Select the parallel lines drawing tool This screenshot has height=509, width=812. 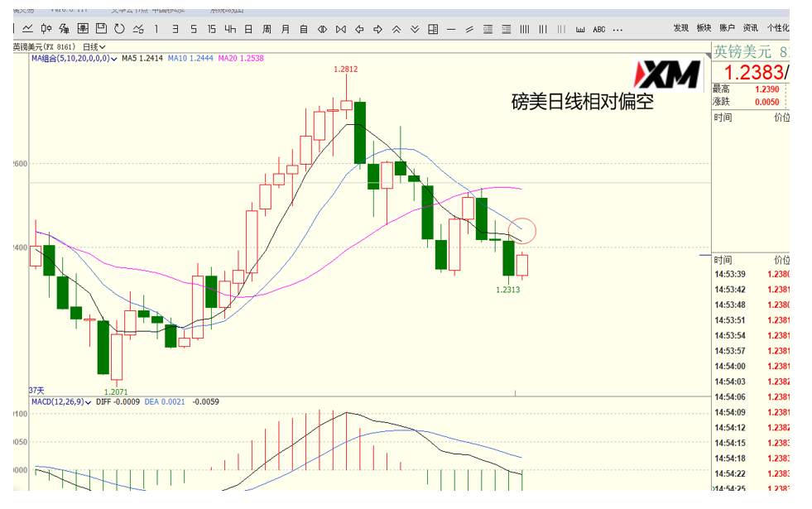[x=469, y=30]
